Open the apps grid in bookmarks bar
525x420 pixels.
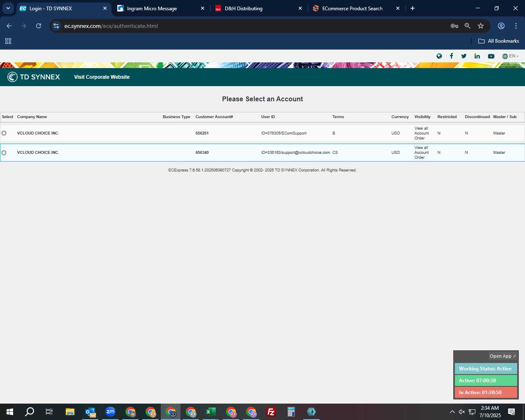coord(8,41)
